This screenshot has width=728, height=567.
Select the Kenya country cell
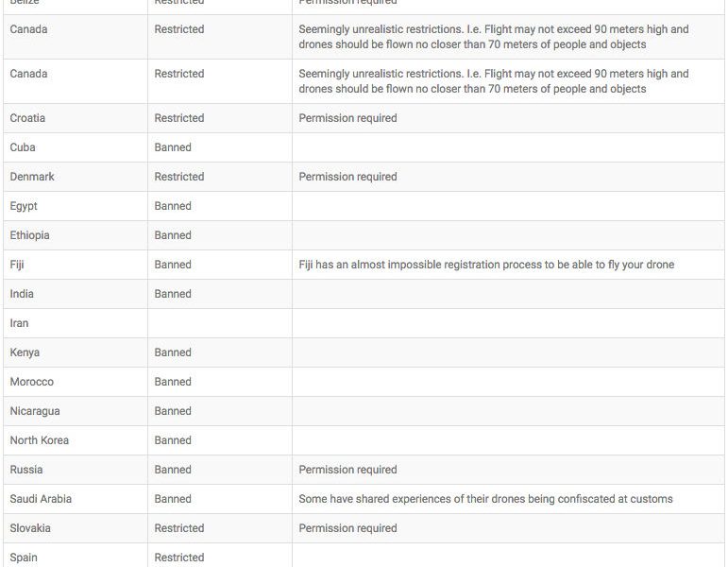click(25, 352)
